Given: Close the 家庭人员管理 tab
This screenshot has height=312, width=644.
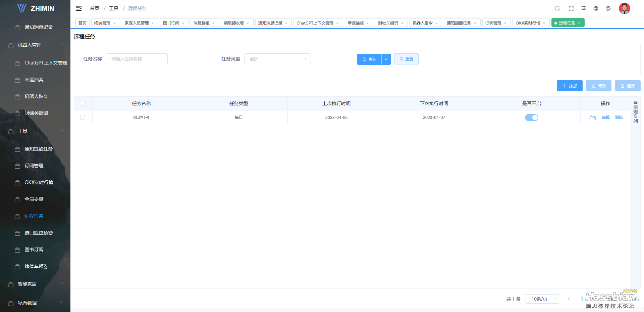Looking at the screenshot, I should pyautogui.click(x=153, y=23).
